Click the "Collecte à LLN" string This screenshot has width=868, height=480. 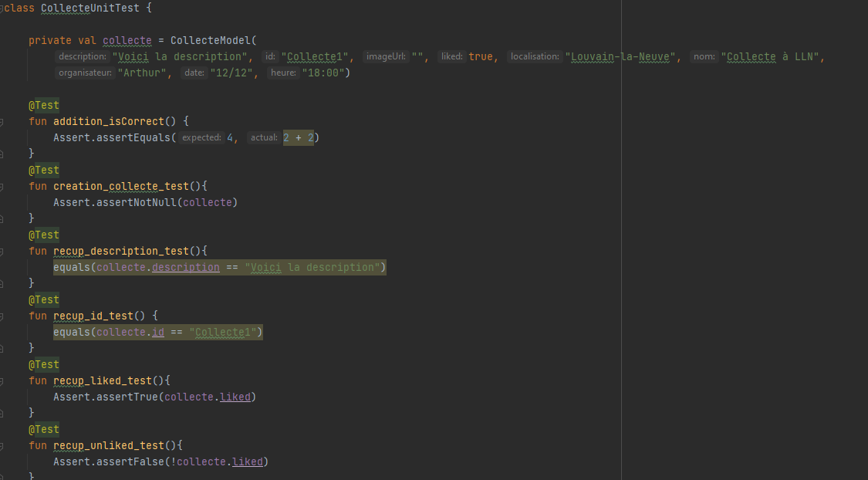771,56
